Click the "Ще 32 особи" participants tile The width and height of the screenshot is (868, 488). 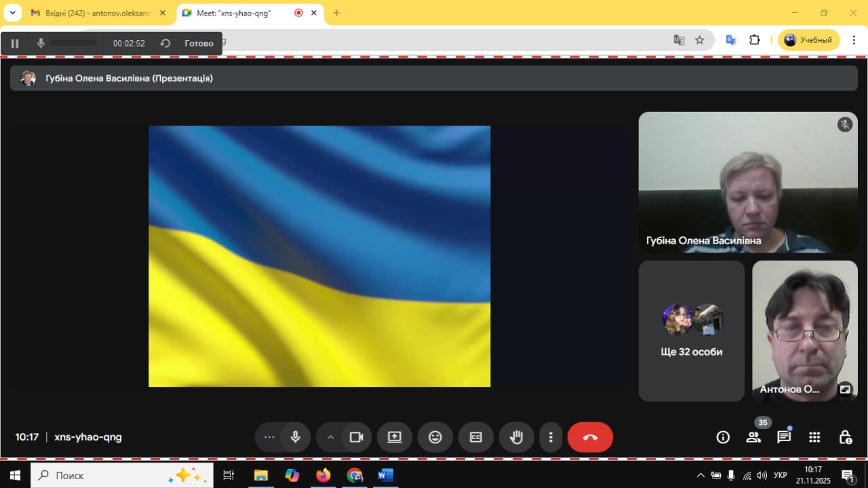tap(691, 331)
